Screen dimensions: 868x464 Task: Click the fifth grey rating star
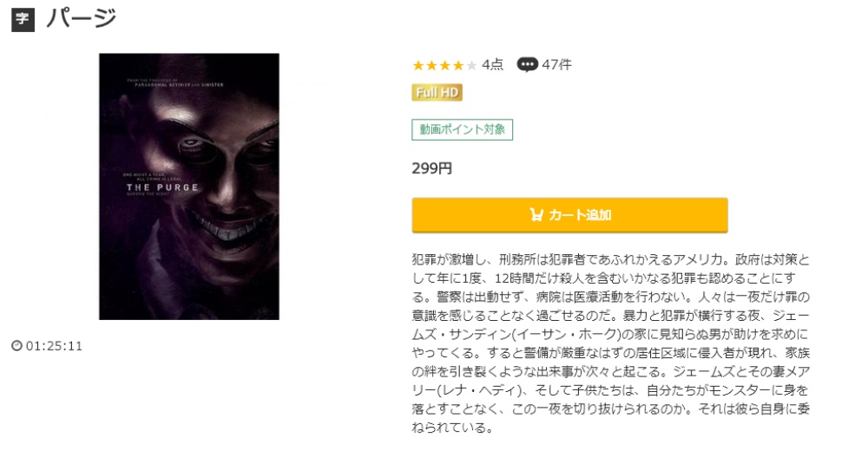(471, 66)
